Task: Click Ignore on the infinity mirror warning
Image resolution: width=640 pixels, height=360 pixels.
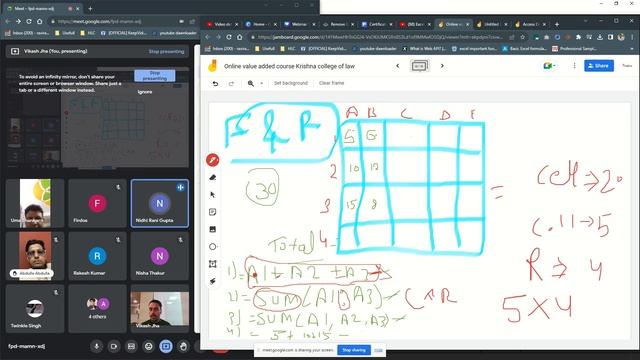Action: click(145, 92)
